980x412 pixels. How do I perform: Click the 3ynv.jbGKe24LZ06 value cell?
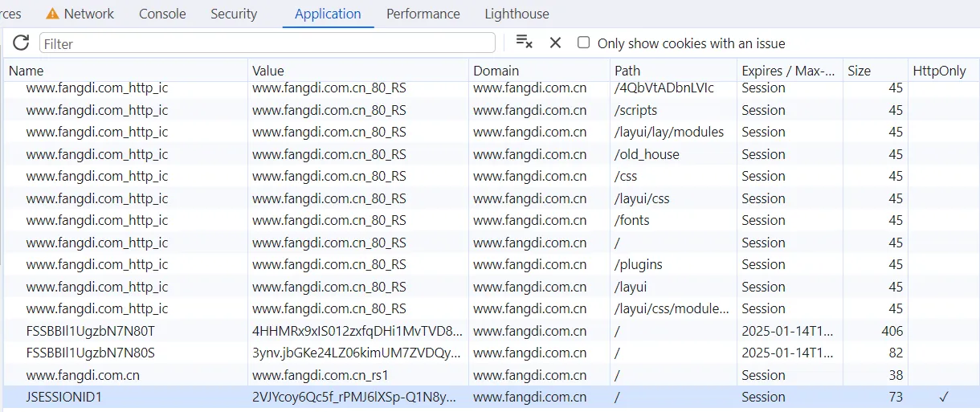[357, 353]
